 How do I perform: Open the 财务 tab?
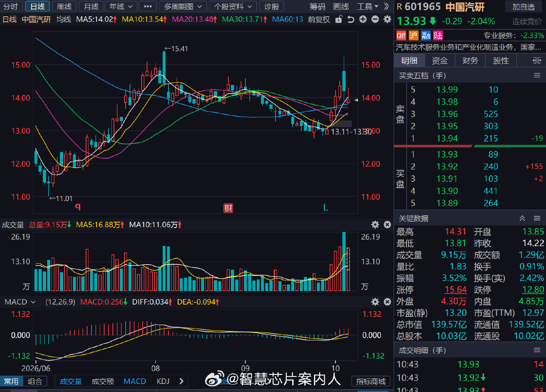[x=470, y=61]
